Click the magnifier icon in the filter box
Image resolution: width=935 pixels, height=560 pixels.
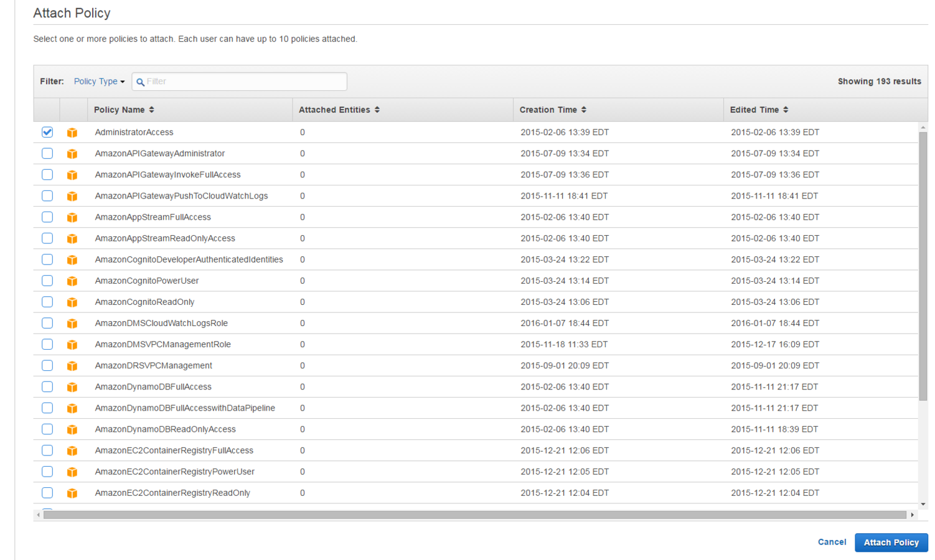click(140, 82)
